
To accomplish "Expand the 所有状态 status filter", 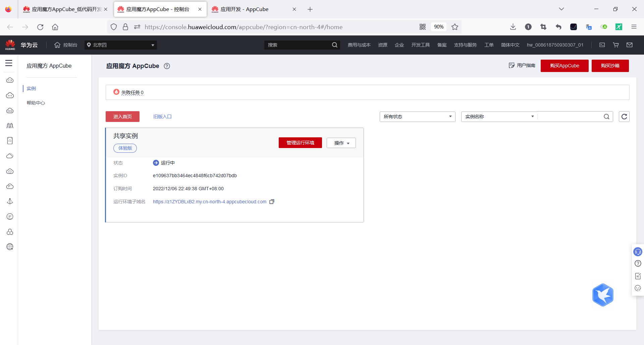I will [x=417, y=117].
